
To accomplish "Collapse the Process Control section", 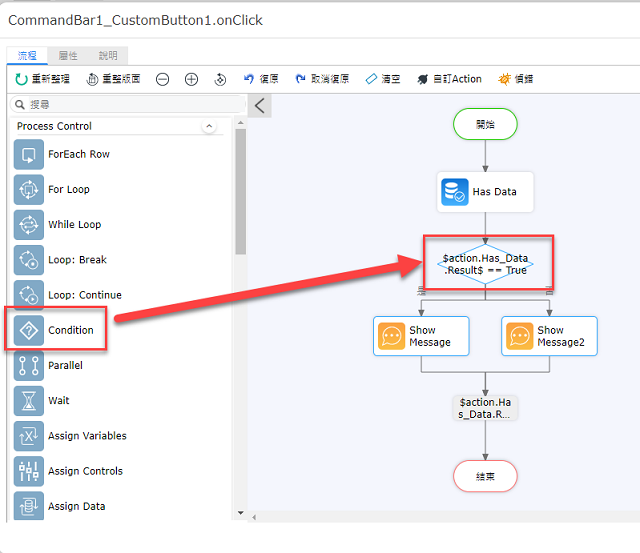I will pos(209,126).
